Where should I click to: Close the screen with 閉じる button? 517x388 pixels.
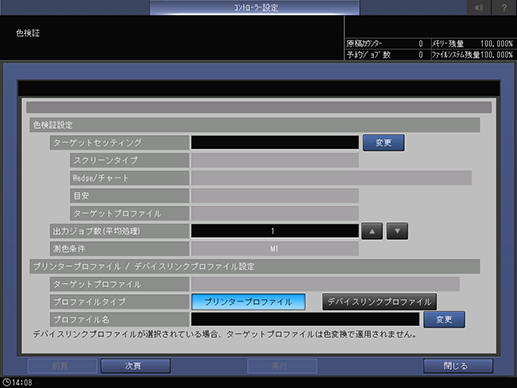458,366
